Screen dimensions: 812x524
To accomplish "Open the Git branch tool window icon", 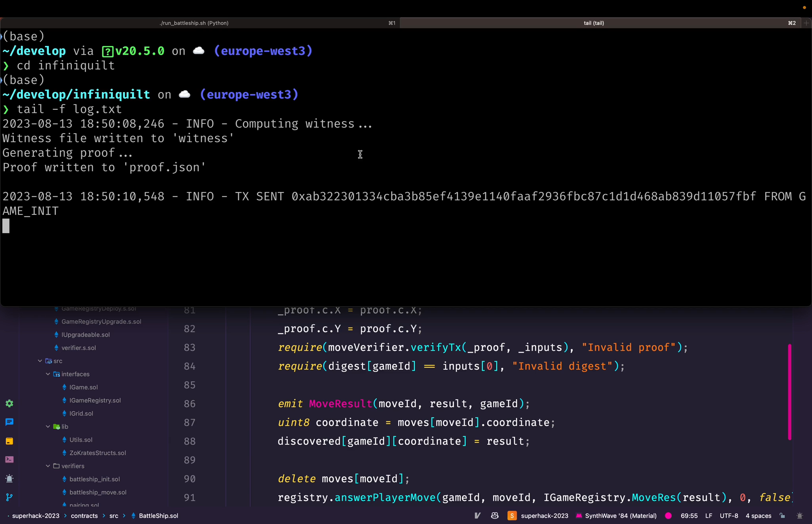I will pyautogui.click(x=10, y=497).
